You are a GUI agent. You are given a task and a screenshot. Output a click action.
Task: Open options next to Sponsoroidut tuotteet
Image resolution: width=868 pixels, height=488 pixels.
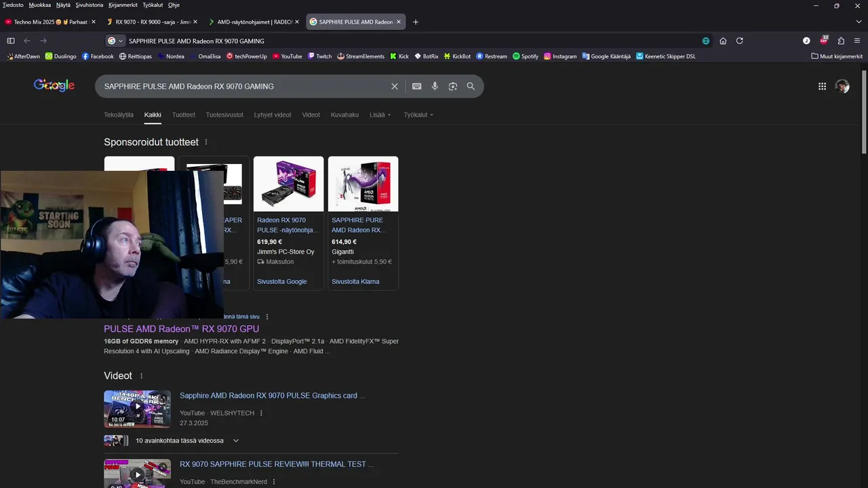(206, 142)
